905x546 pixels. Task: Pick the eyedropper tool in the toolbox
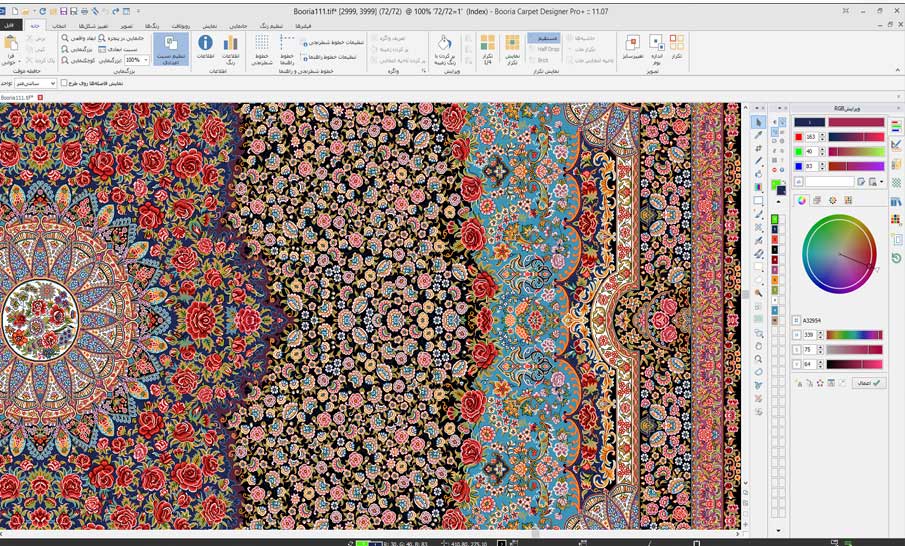[758, 135]
